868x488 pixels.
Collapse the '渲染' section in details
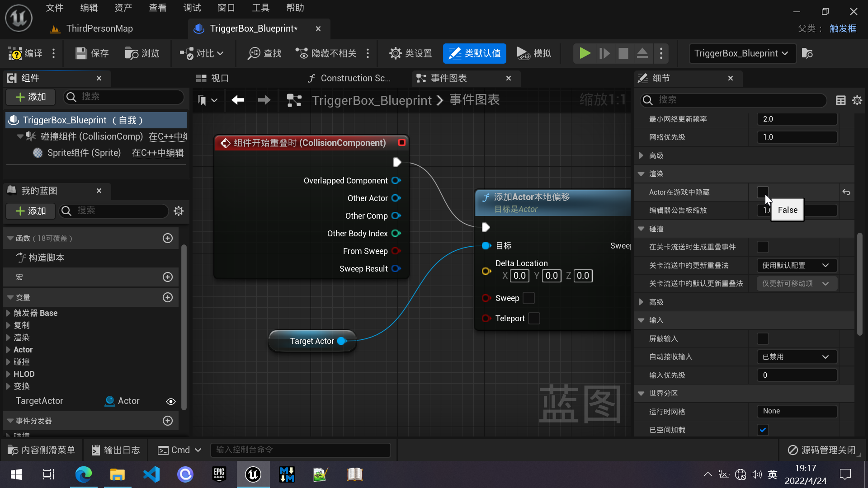[641, 174]
